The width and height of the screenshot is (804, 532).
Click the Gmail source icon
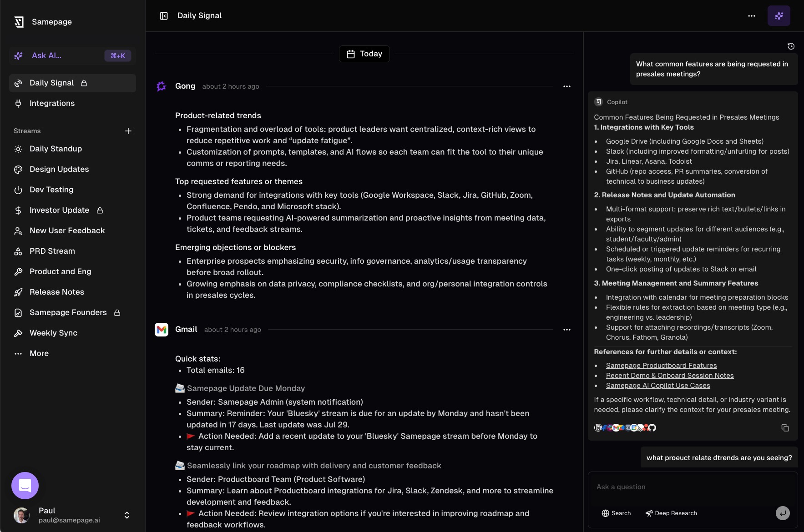click(x=162, y=330)
